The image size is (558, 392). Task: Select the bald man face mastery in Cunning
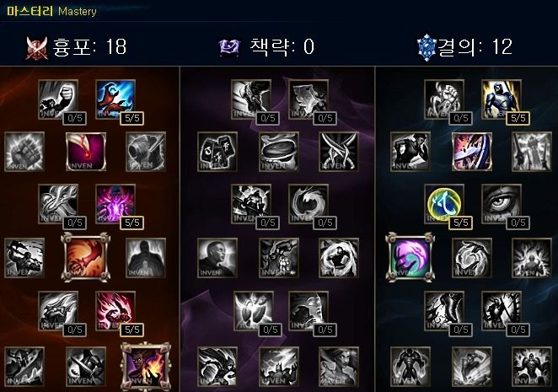tap(217, 258)
